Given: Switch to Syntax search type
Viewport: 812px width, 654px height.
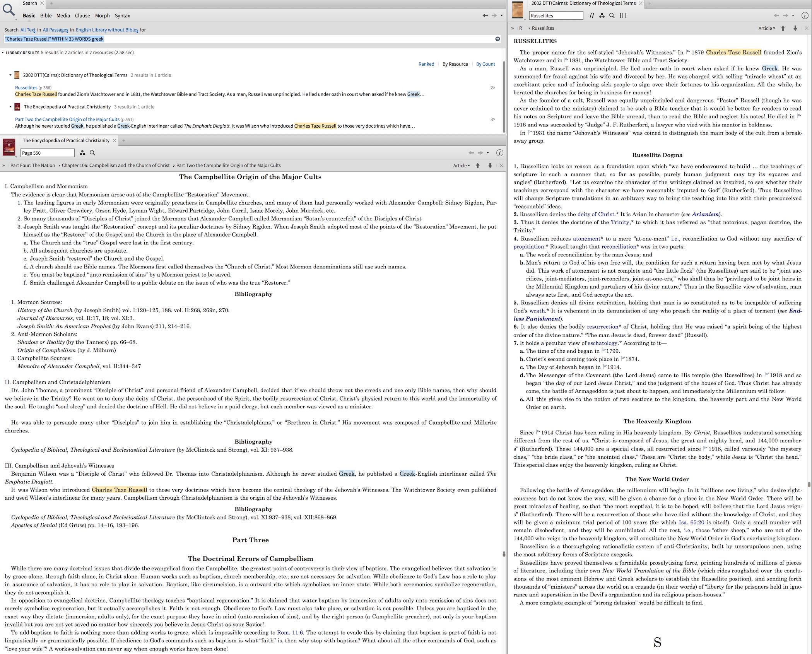Looking at the screenshot, I should click(122, 15).
